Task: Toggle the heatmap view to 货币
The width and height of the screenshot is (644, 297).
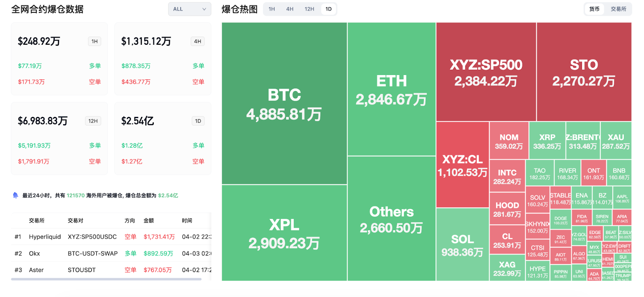Action: [594, 9]
